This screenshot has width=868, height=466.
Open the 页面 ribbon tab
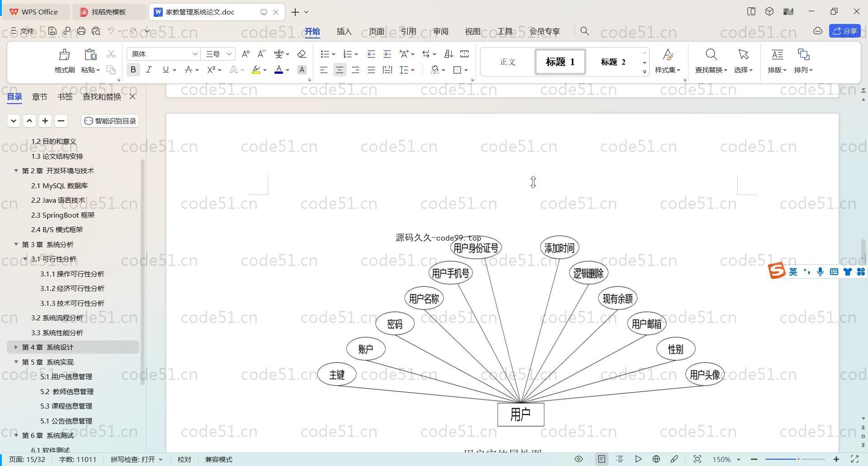[x=376, y=31]
